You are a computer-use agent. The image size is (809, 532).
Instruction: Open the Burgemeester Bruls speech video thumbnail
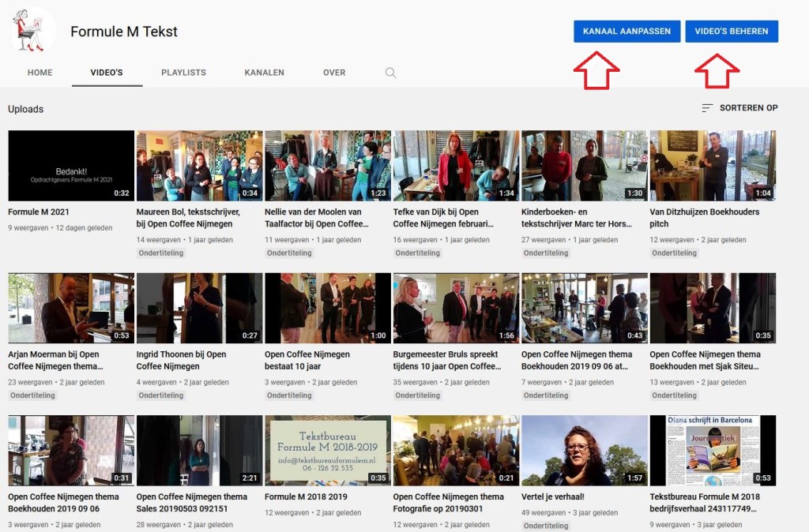455,308
